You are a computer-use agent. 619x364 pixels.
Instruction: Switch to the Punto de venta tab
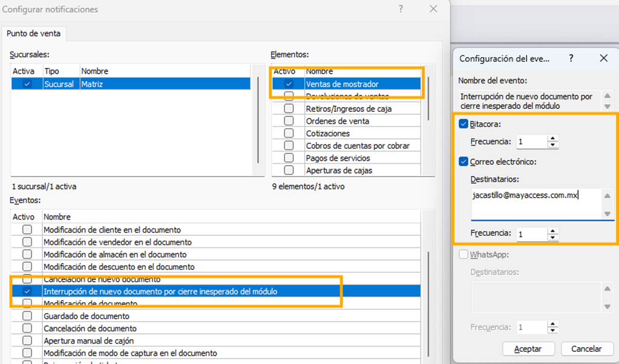(33, 34)
